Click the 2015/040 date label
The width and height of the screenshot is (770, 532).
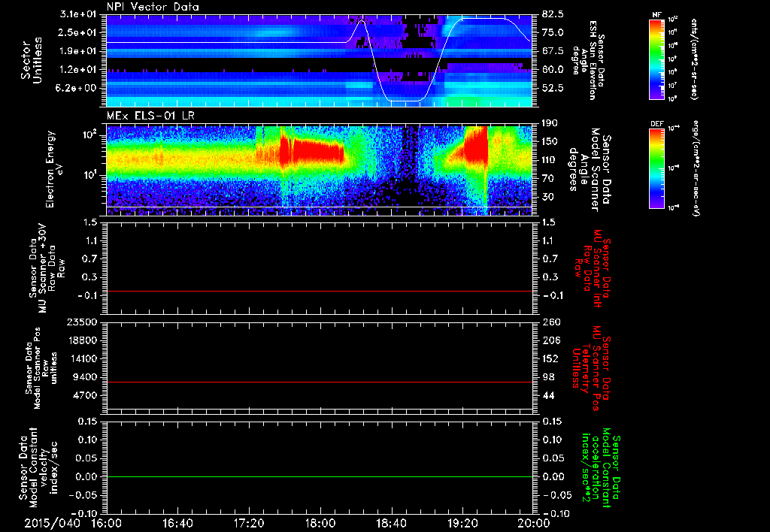52,523
